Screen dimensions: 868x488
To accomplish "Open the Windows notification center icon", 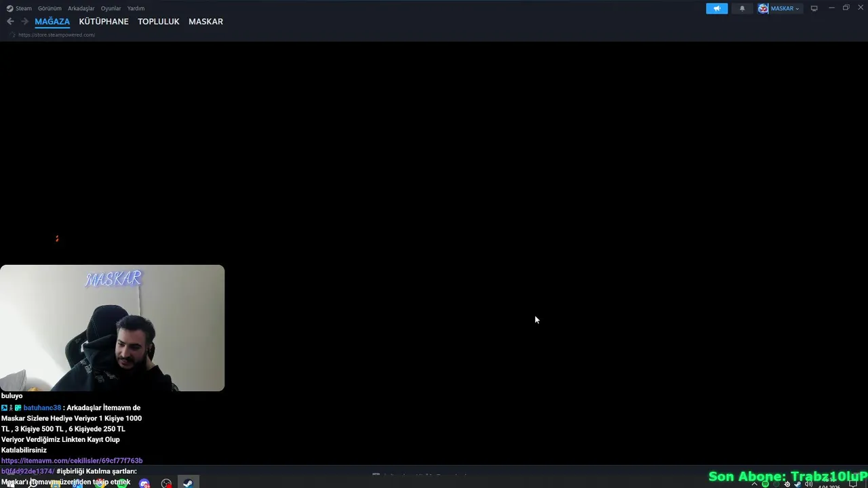I will point(854,484).
